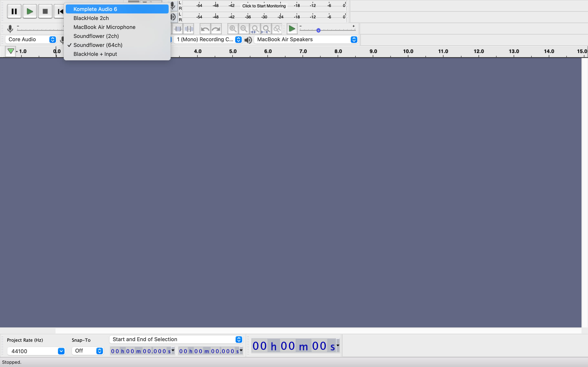Open the Core Audio host dropdown
Viewport: 588px width, 367px height.
[x=31, y=40]
